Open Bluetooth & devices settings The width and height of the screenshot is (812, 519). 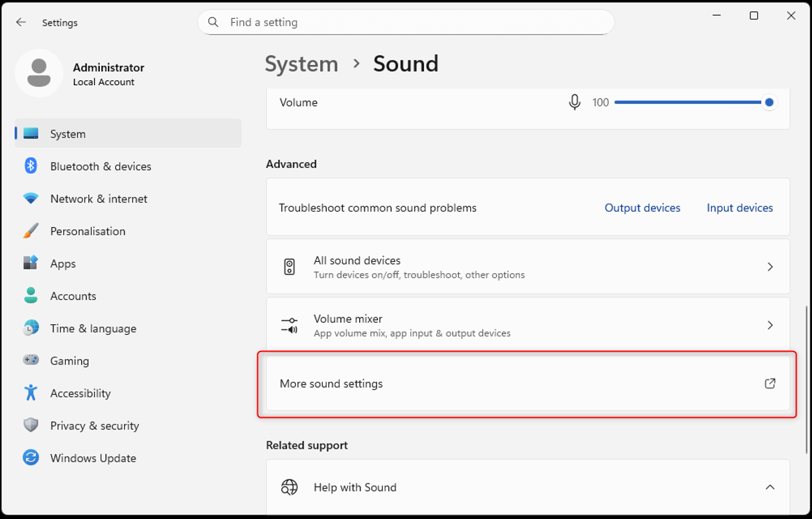coord(129,166)
